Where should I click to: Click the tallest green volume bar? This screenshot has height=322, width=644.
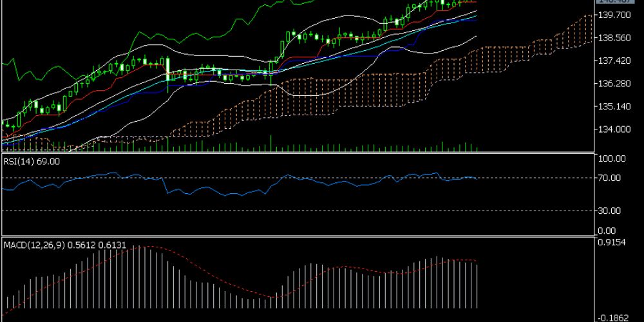point(270,143)
